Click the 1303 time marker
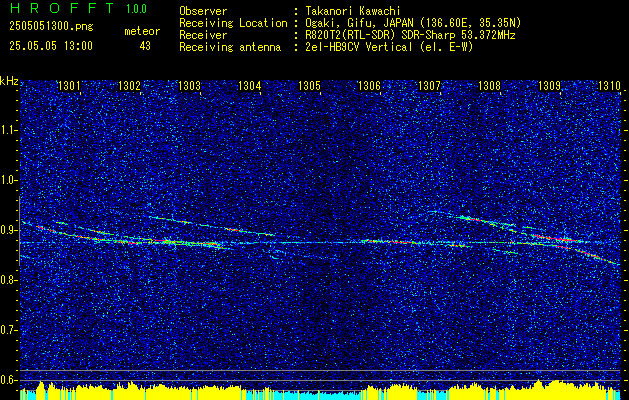The width and height of the screenshot is (629, 400). click(189, 85)
